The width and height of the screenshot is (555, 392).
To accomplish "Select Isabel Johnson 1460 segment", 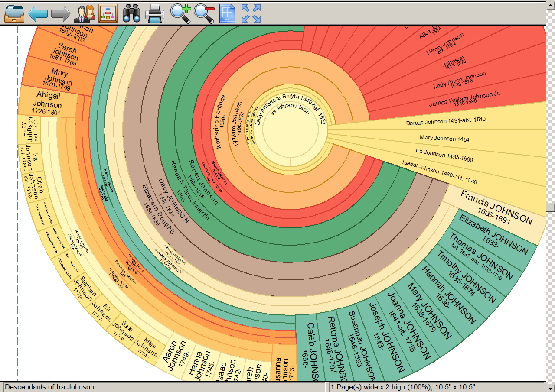I will (x=440, y=172).
